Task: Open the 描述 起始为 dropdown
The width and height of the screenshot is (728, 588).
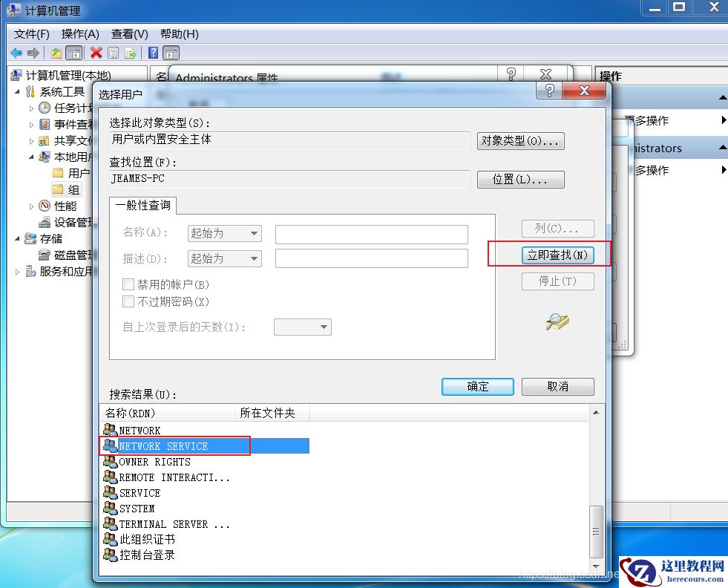Action: [x=225, y=258]
